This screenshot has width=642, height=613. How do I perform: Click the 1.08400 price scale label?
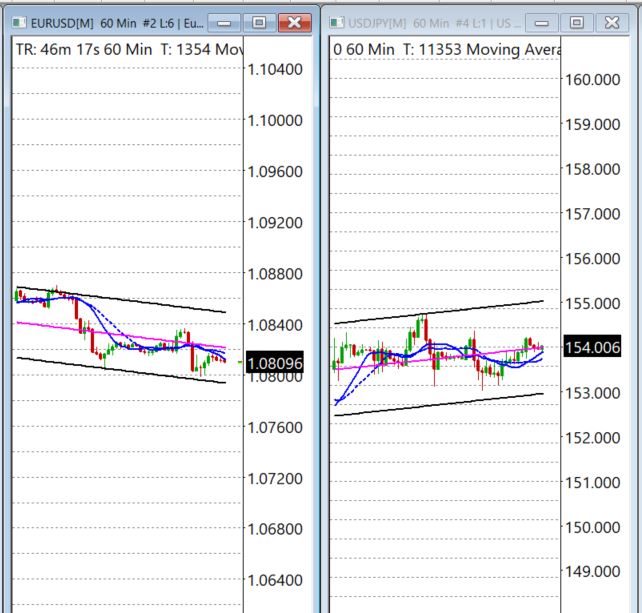tap(275, 326)
